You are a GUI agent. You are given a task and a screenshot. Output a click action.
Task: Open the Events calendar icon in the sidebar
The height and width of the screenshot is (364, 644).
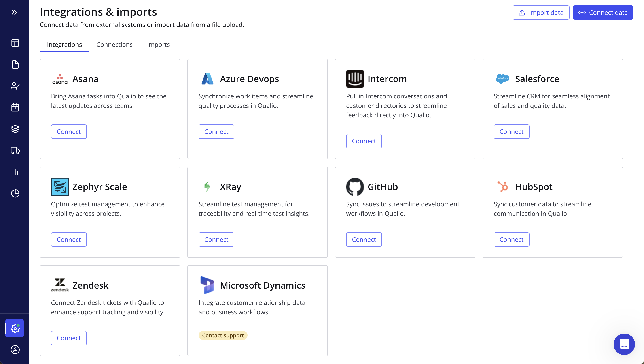(15, 107)
